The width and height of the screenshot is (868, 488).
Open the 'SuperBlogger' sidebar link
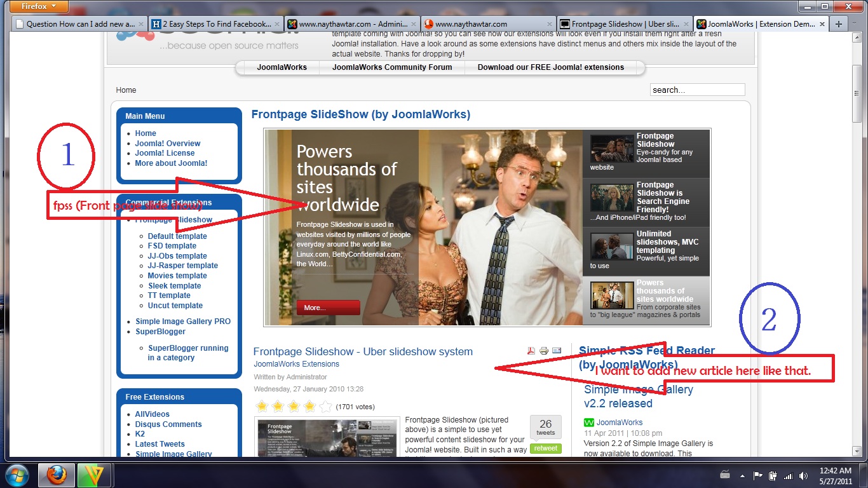[x=160, y=332]
